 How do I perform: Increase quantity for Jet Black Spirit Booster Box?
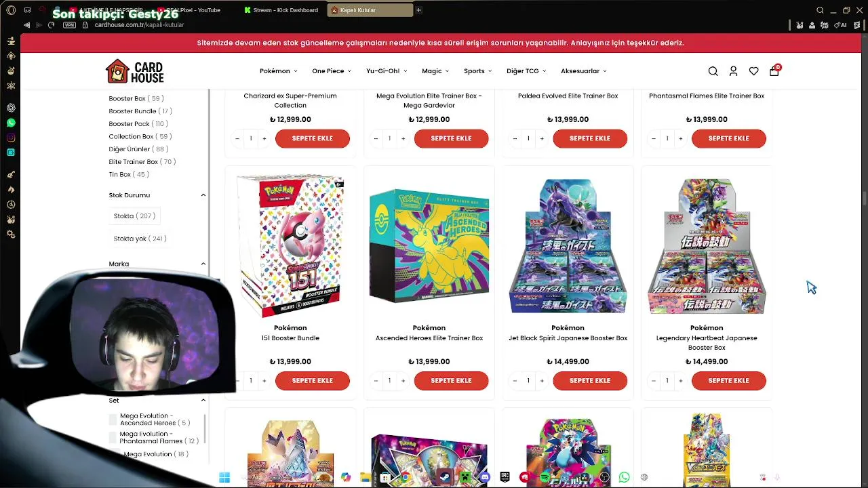tap(542, 381)
